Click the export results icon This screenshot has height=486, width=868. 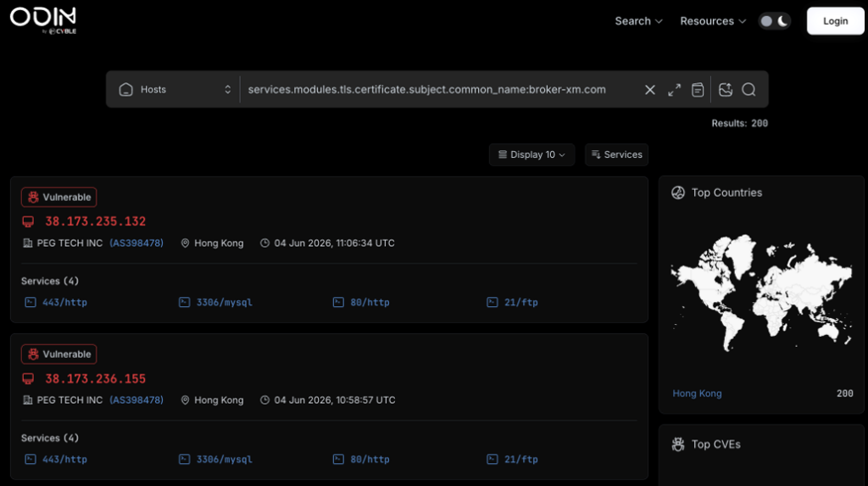tap(726, 89)
